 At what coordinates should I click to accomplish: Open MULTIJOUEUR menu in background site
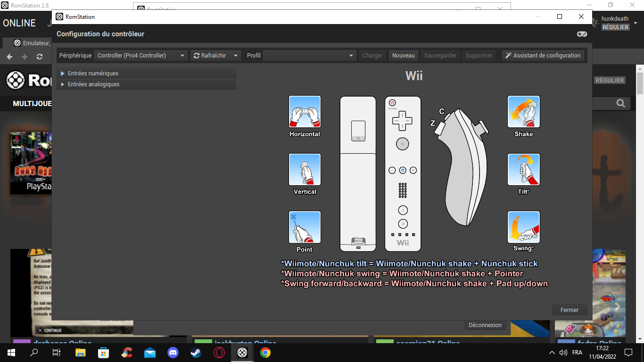click(32, 104)
